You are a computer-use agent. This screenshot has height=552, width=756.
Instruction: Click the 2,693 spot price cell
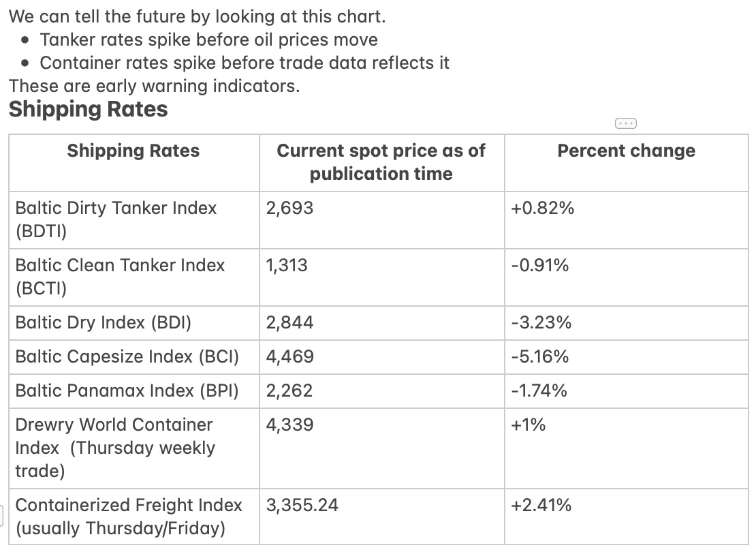click(382, 220)
